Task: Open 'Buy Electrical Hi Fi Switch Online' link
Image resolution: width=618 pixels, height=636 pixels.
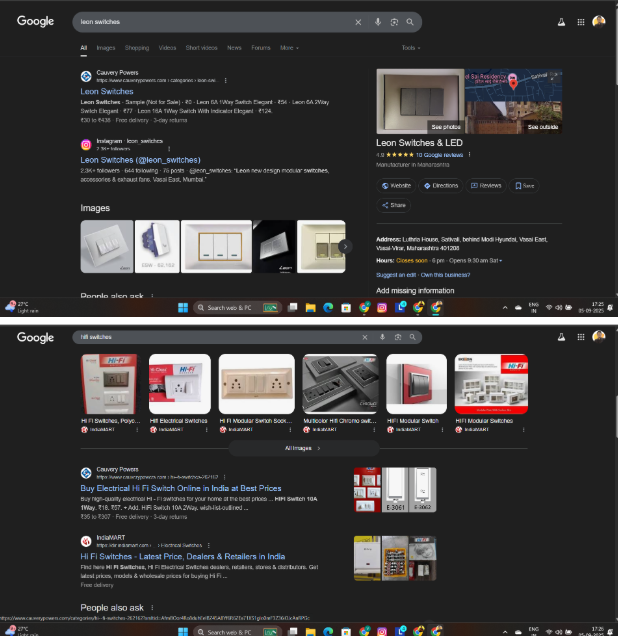Action: click(181, 488)
